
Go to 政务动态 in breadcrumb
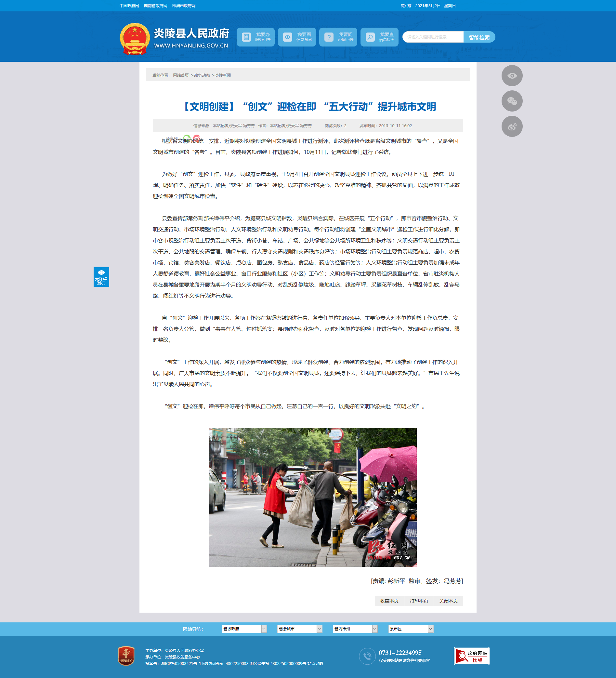(x=202, y=75)
